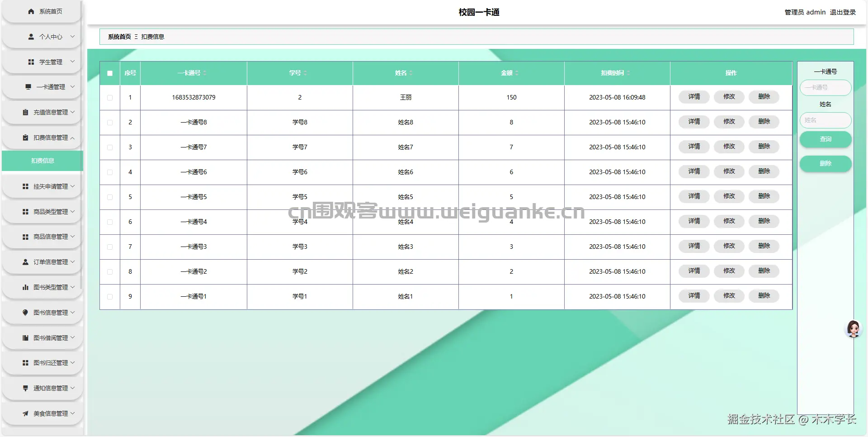
Task: Expand the 一卡通管理 chevron
Action: point(72,86)
